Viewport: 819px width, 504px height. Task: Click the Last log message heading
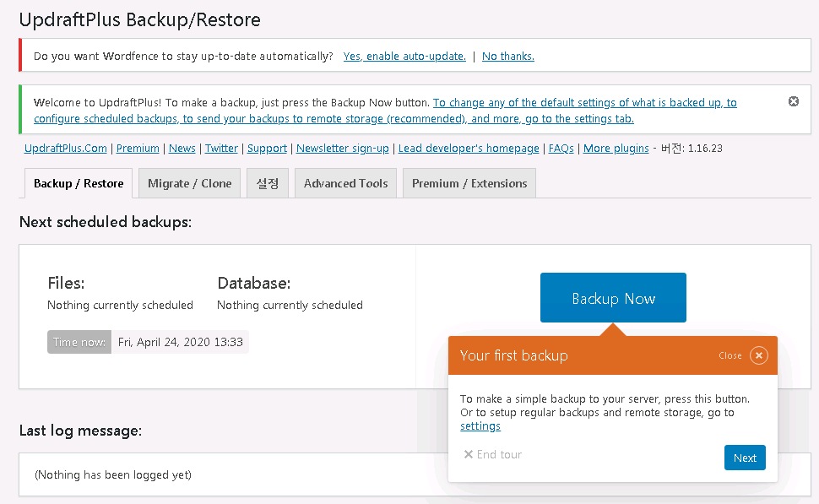(x=80, y=431)
